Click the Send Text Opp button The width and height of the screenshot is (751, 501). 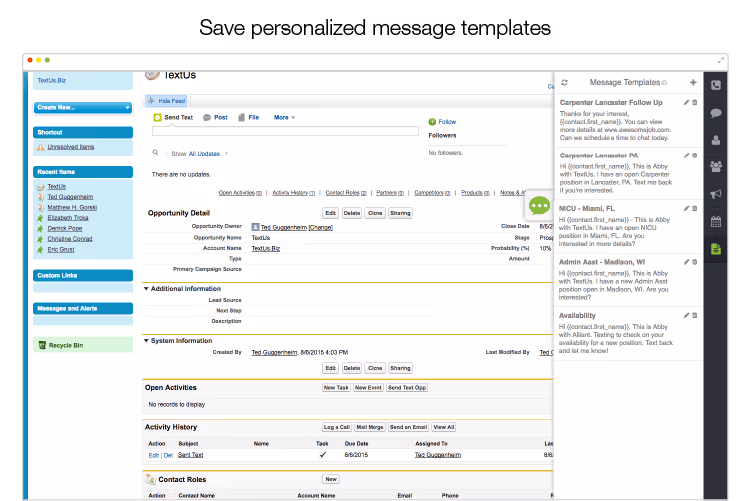click(407, 387)
